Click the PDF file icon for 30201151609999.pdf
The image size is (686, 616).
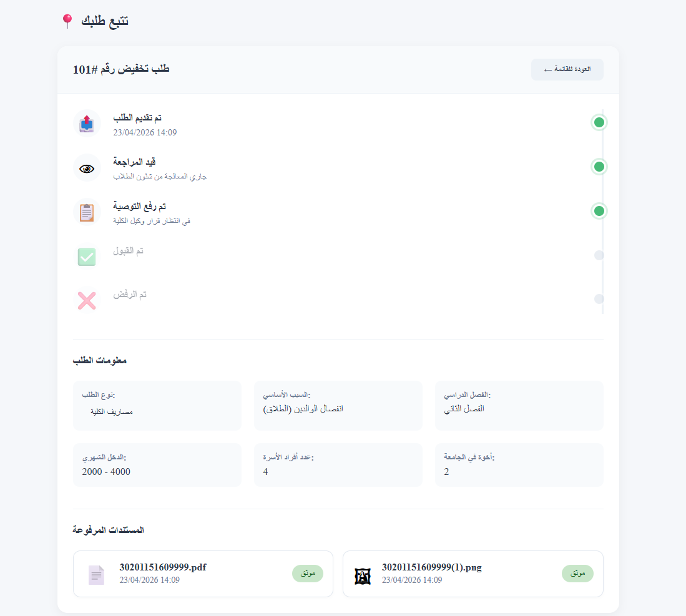pos(96,574)
